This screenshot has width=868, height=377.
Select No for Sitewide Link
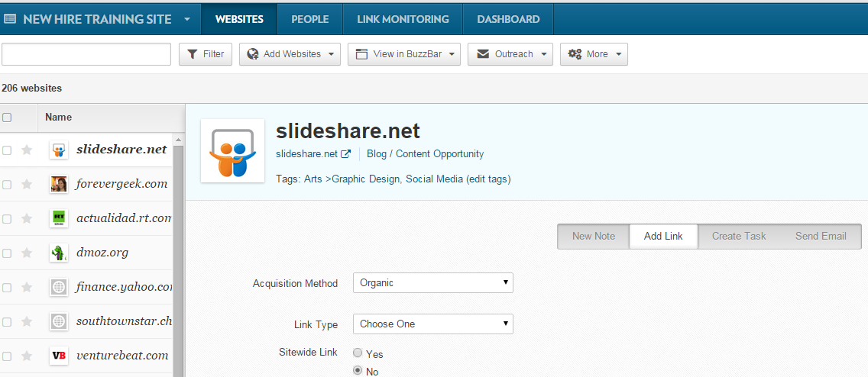358,370
